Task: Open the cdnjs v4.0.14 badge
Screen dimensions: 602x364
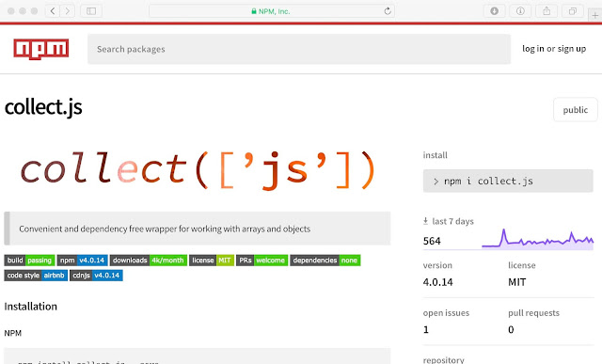Action: (x=96, y=276)
